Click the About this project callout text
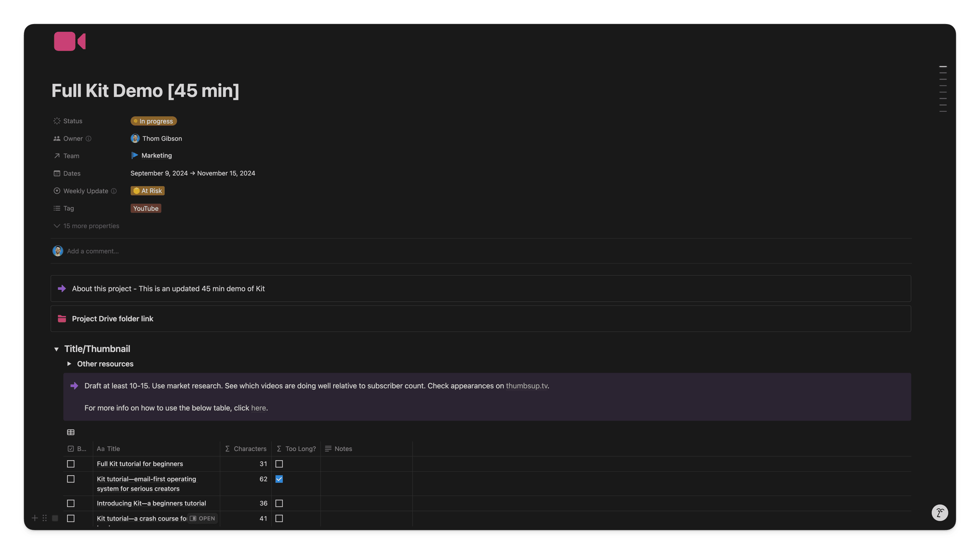The image size is (980, 554). 168,289
